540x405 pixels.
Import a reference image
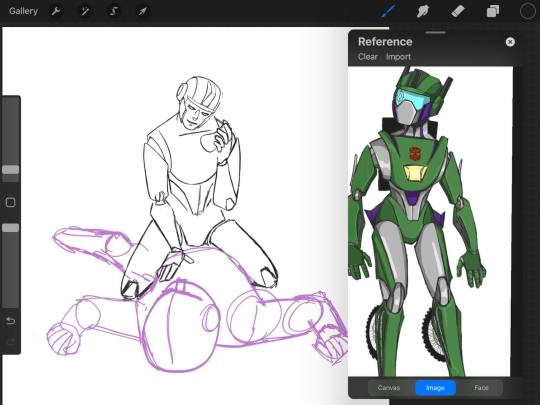pyautogui.click(x=398, y=57)
